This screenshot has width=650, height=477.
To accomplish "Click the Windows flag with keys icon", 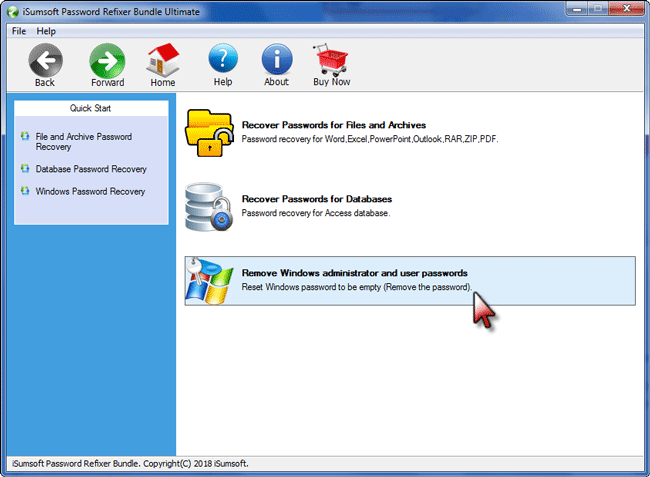I will (209, 281).
